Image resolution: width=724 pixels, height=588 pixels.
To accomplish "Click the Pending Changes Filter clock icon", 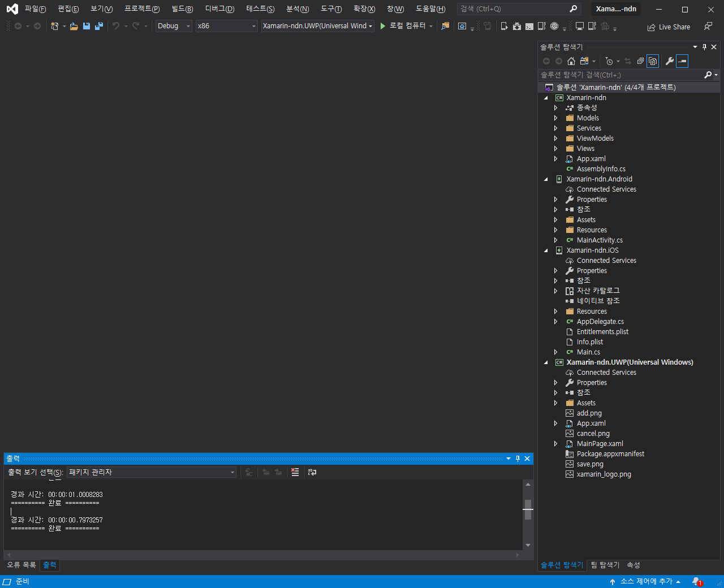I will click(x=609, y=61).
